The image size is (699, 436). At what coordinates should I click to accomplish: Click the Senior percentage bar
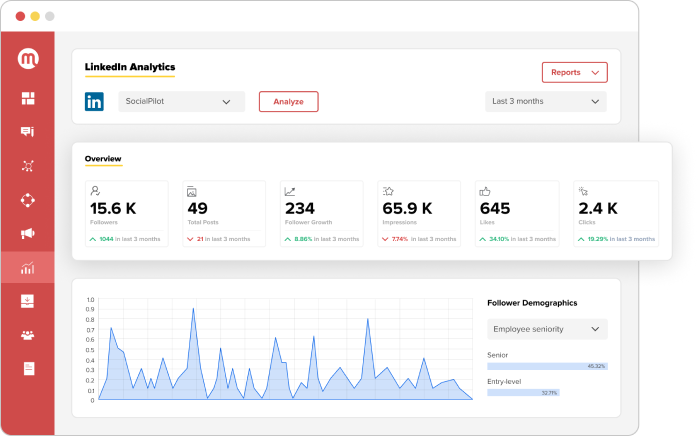(x=547, y=366)
